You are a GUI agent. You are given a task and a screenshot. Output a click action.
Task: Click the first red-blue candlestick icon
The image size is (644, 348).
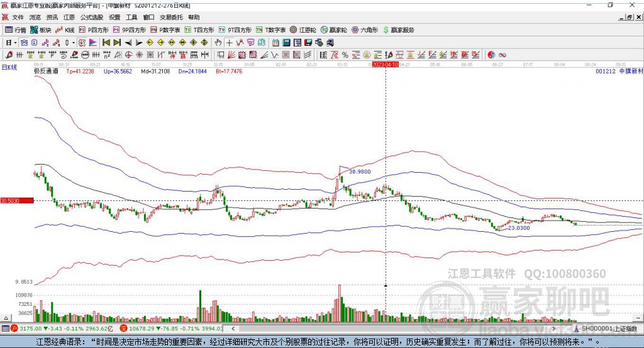[x=45, y=43]
